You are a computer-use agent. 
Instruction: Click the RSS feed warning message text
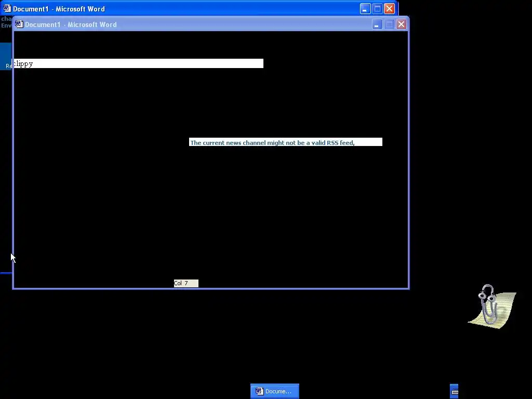coord(272,142)
